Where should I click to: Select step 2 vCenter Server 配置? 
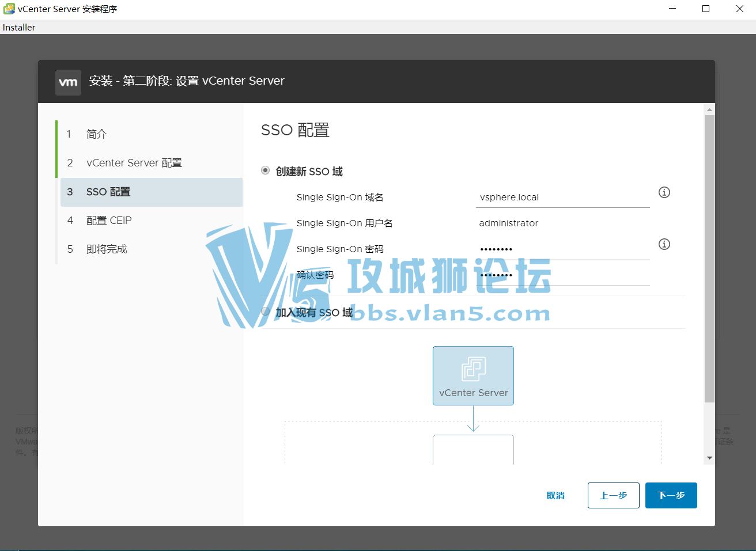point(134,163)
